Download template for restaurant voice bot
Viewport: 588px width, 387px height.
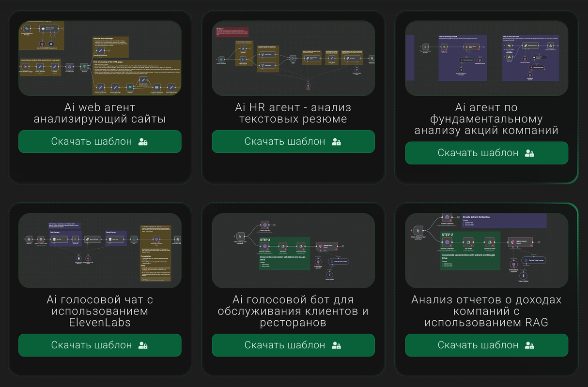tap(293, 345)
